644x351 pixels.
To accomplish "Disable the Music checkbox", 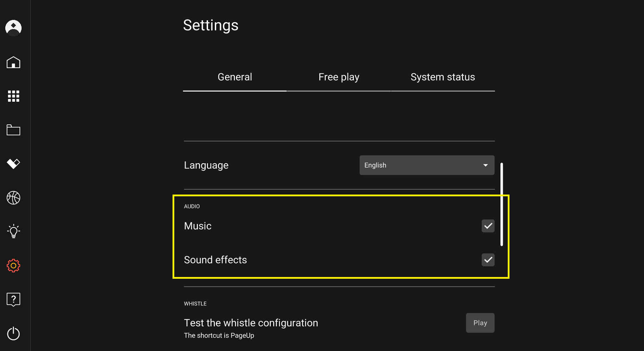I will pyautogui.click(x=488, y=226).
